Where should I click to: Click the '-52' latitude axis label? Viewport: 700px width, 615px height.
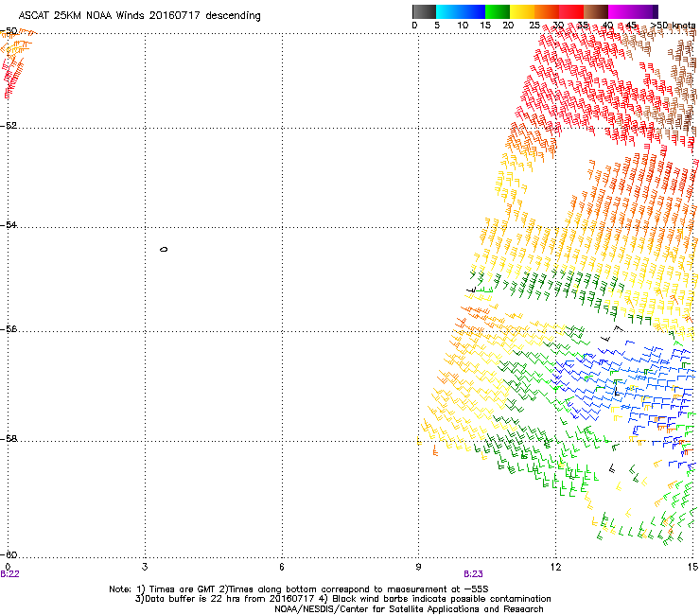click(x=9, y=126)
